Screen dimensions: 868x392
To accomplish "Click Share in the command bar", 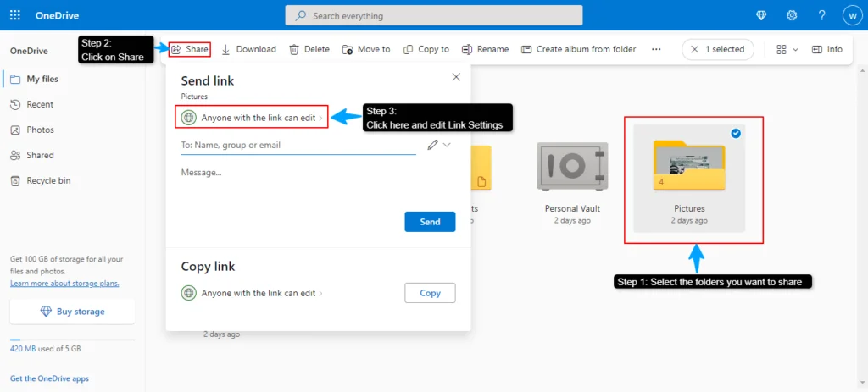I will 190,49.
